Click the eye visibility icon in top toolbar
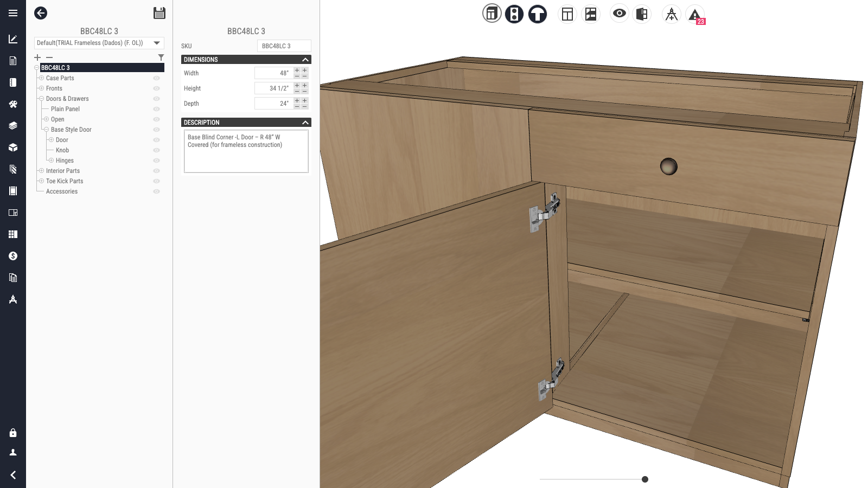 pos(620,13)
